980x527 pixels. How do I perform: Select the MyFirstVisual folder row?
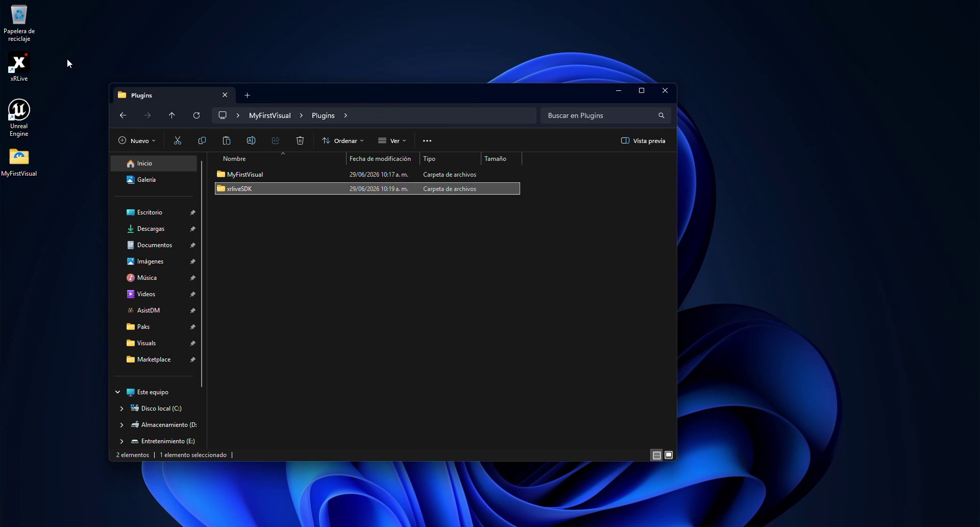[367, 175]
